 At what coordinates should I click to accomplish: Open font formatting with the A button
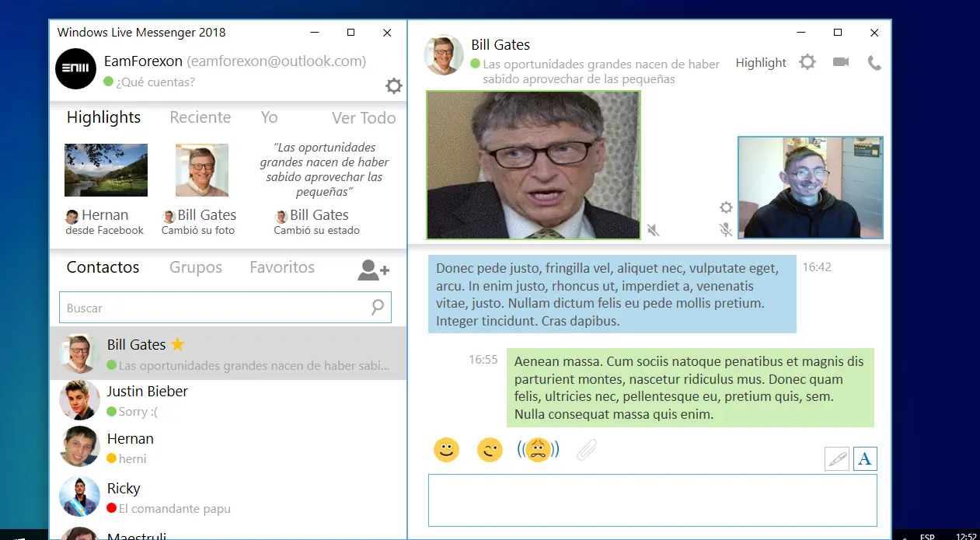tap(865, 458)
